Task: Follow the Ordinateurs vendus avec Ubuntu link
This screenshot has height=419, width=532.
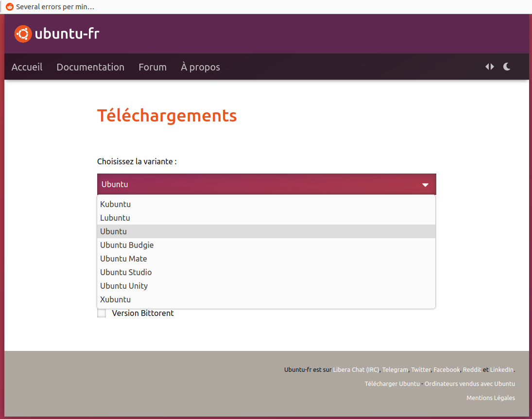Action: (x=470, y=384)
